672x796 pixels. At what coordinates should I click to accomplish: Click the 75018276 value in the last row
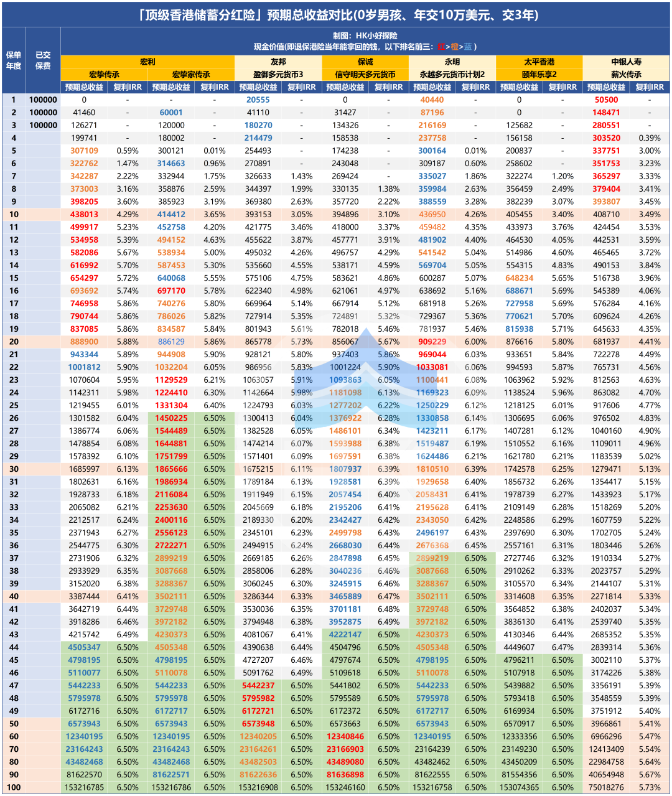pos(606,787)
